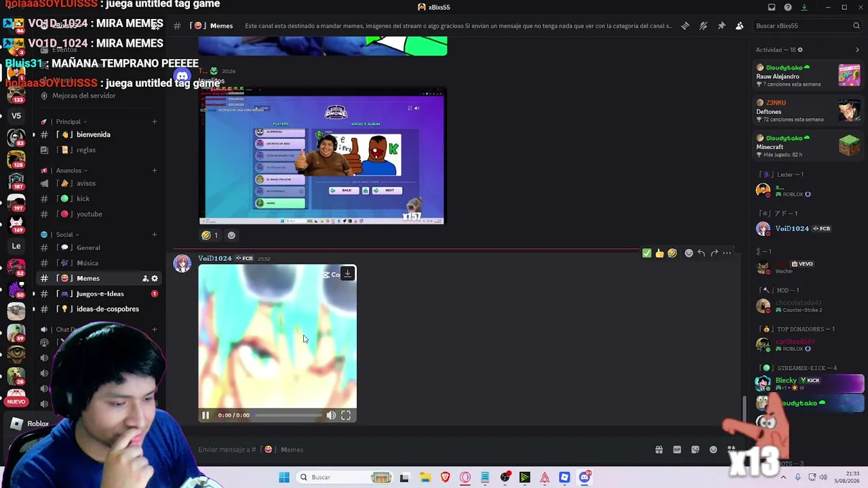Pause the video playback
Viewport: 868px width, 488px height.
point(205,415)
